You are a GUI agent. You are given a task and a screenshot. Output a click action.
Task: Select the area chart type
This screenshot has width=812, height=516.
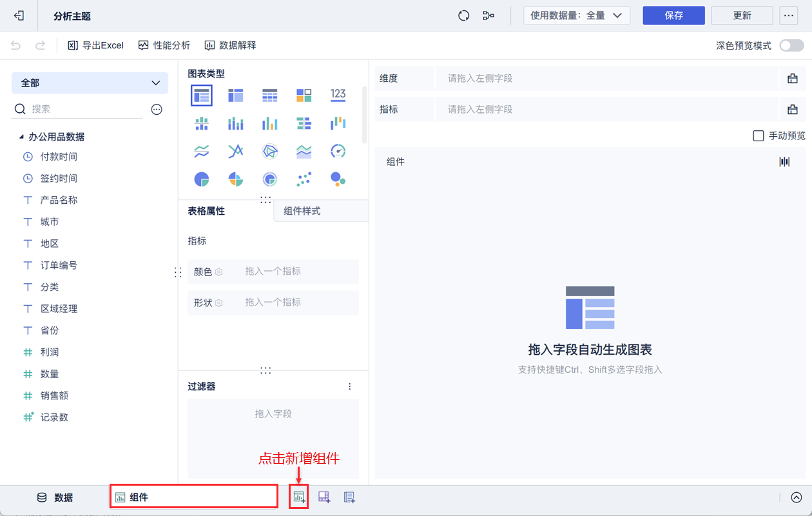tap(304, 151)
